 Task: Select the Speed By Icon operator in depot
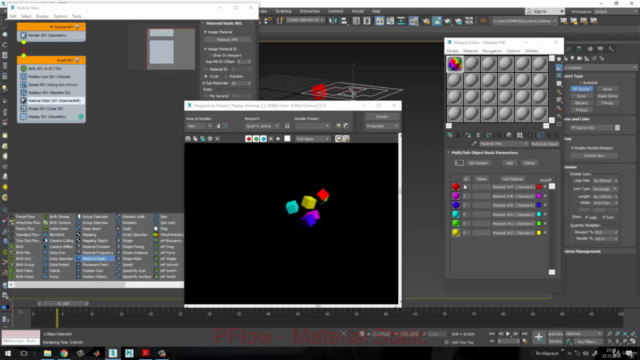(x=131, y=271)
